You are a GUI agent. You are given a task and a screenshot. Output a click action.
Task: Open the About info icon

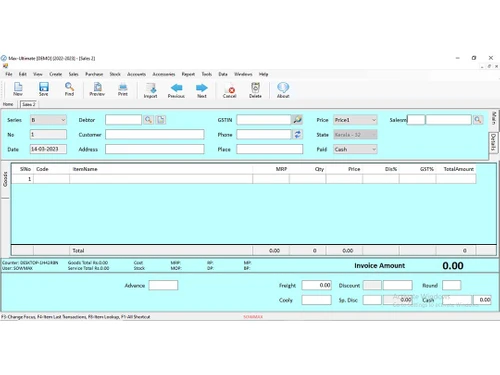tap(283, 90)
